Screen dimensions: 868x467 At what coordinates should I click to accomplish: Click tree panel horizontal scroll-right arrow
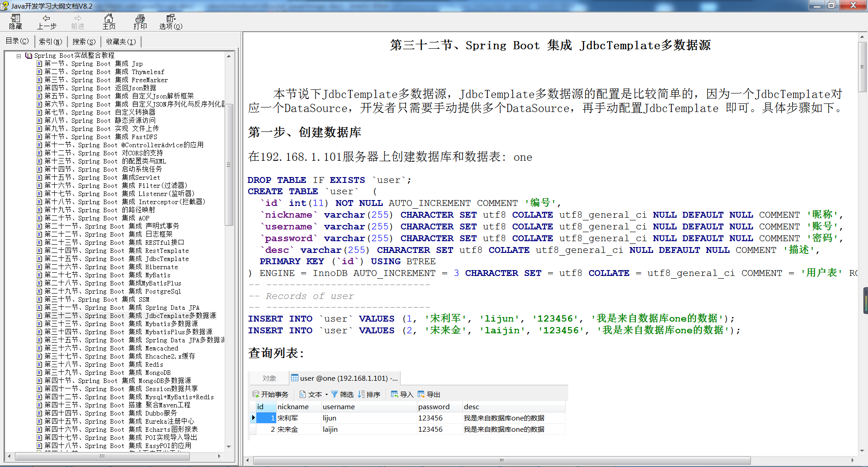219,456
